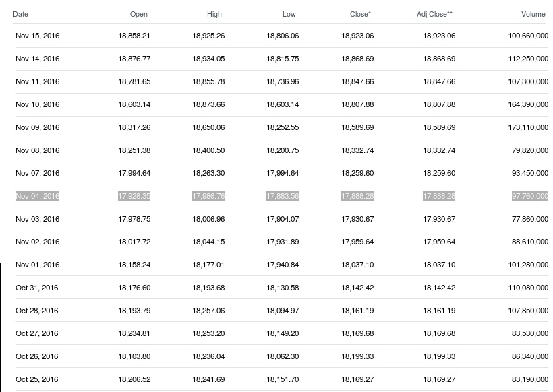Click the highlighted Nov 04, 2016 date

38,196
